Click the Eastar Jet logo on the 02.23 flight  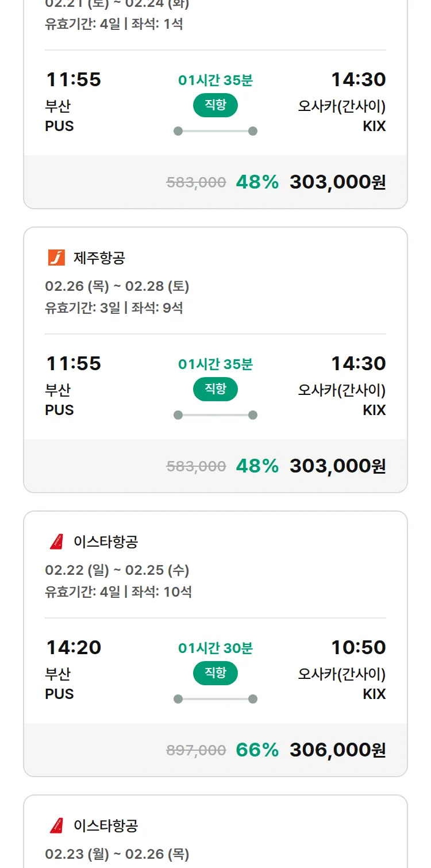tap(56, 825)
